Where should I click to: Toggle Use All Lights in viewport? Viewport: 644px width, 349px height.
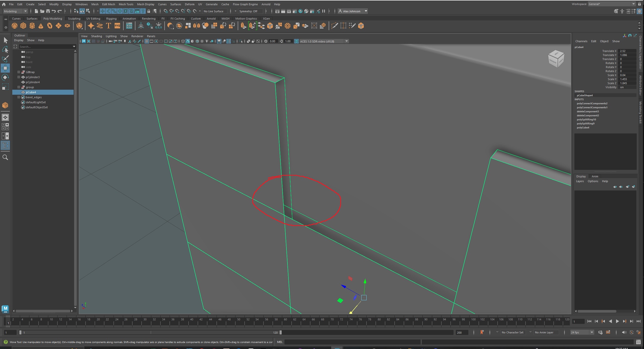(207, 41)
